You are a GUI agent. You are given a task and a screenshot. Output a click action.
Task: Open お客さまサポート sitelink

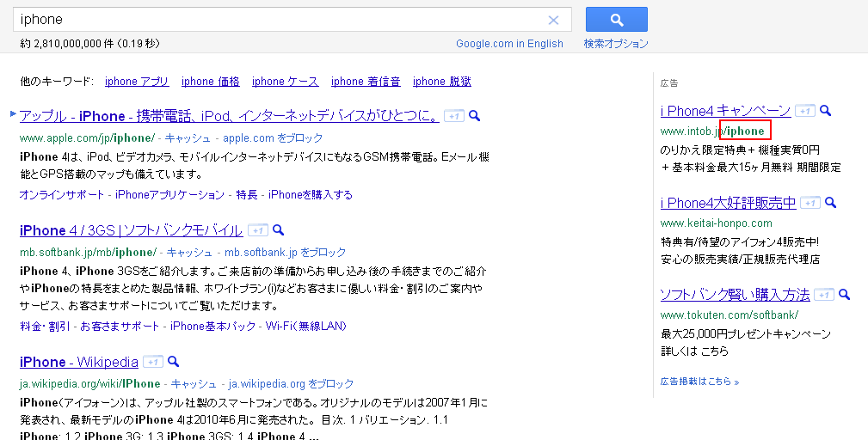point(120,326)
